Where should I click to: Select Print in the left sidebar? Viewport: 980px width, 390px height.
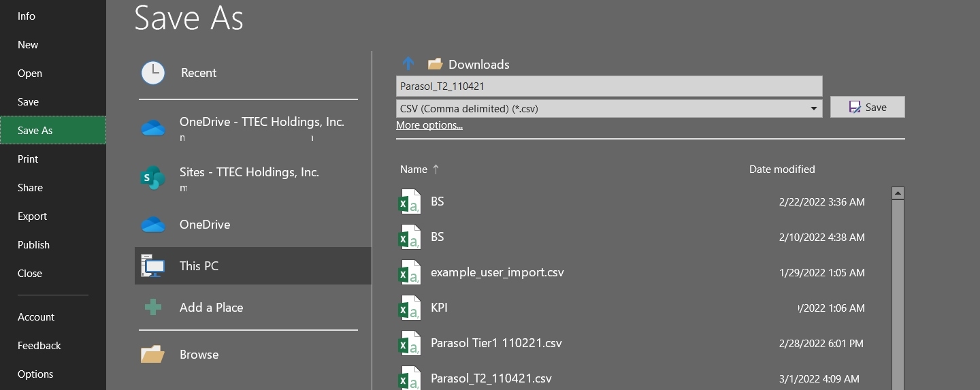[28, 159]
